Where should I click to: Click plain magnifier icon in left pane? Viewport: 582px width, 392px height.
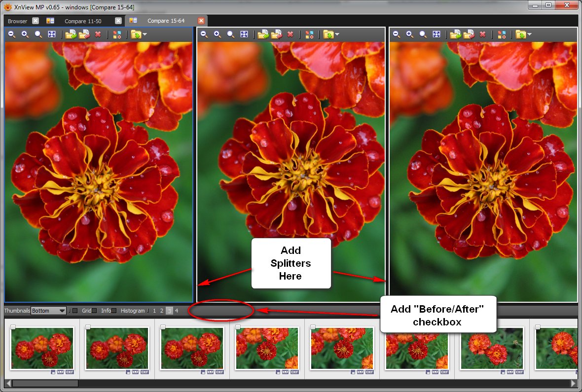pos(38,35)
